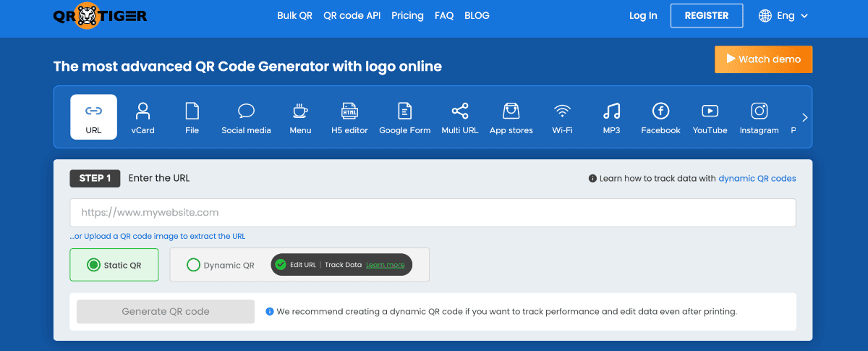Pick the H5 editor icon

(x=349, y=111)
